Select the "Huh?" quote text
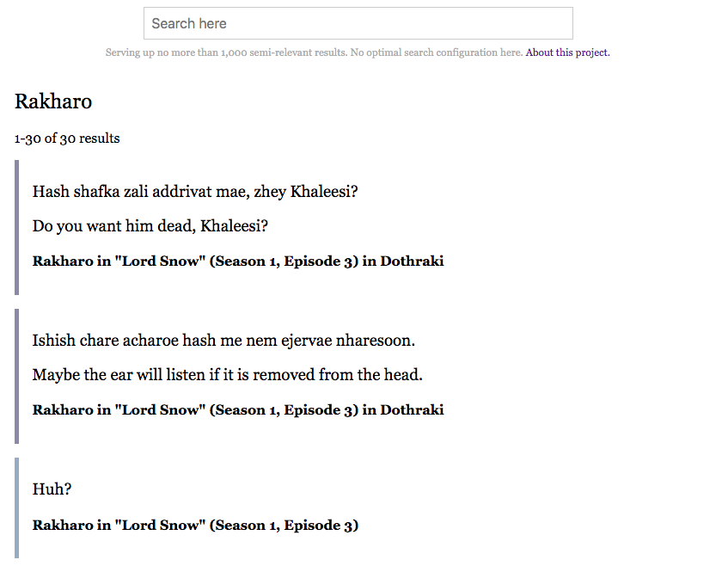 (52, 489)
